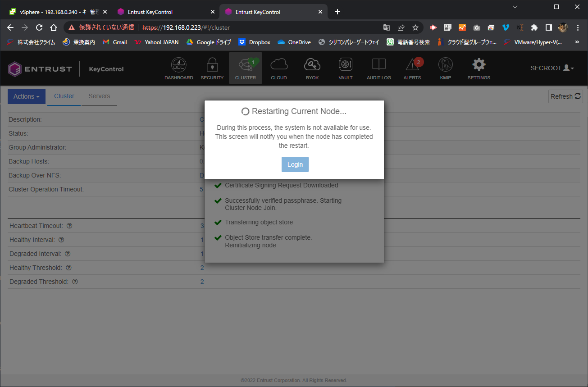The image size is (588, 387).
Task: Show help for Healthy Interval
Action: (61, 240)
